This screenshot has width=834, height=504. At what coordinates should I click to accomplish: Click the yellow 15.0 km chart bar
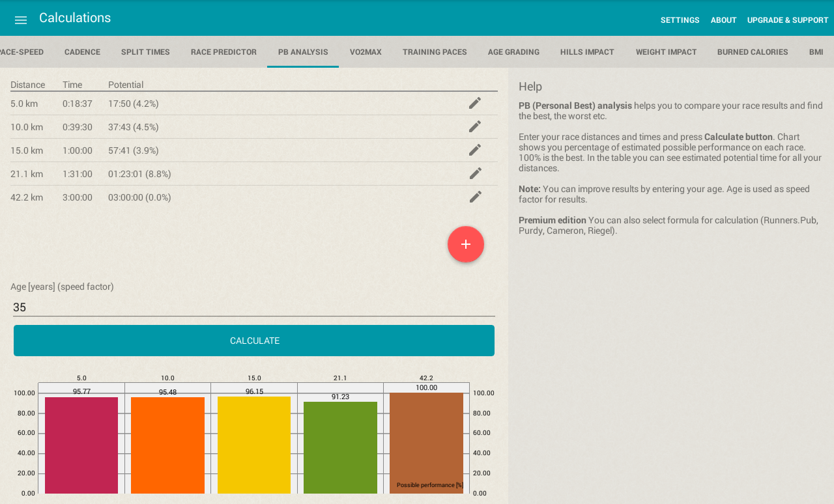click(x=254, y=445)
